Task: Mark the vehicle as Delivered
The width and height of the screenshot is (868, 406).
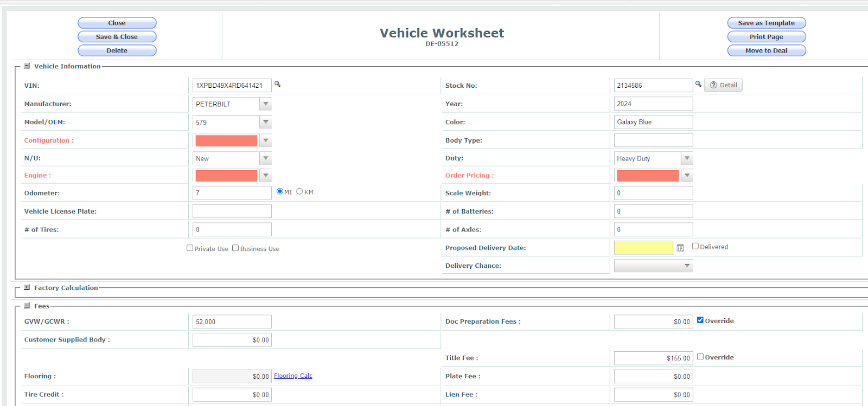Action: (x=695, y=246)
